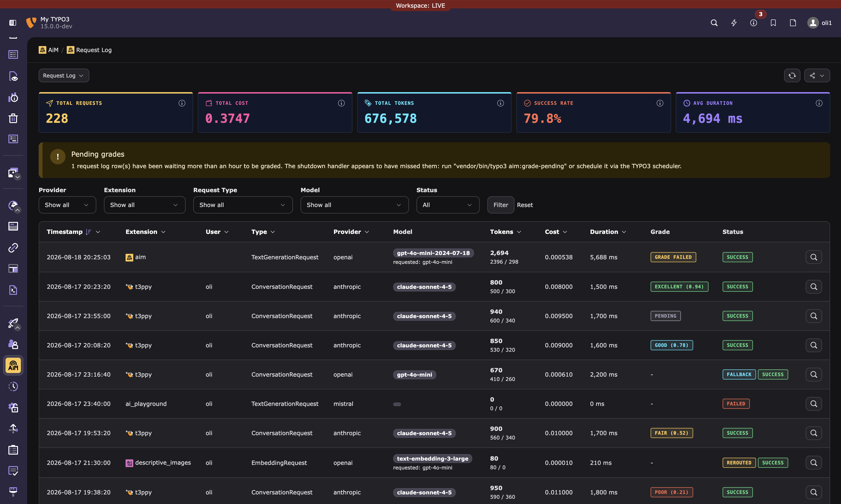
Task: Open the clipboard list sidebar icon
Action: 13,450
